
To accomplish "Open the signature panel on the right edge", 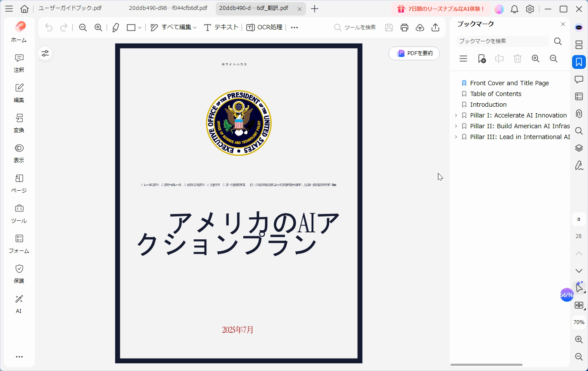I will pyautogui.click(x=579, y=165).
